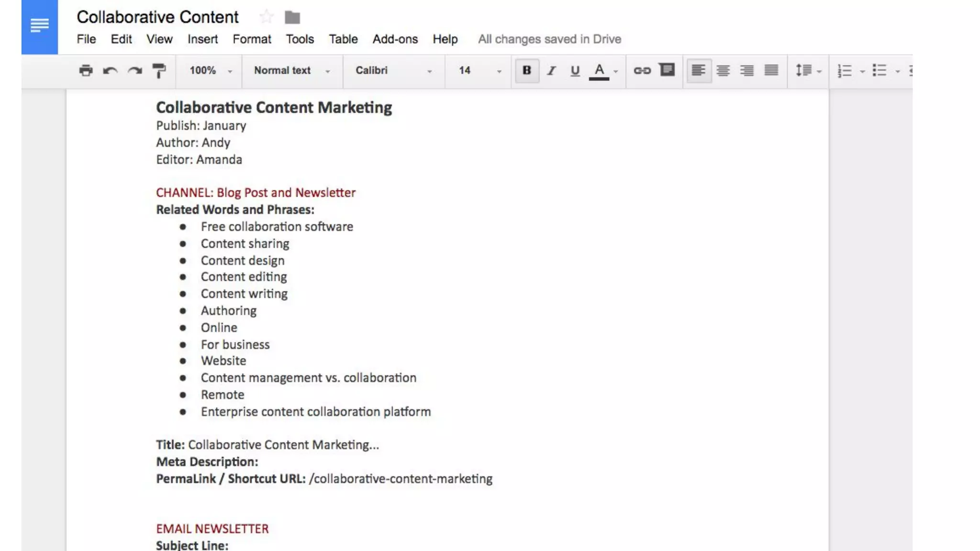
Task: Click the print icon
Action: pos(86,71)
